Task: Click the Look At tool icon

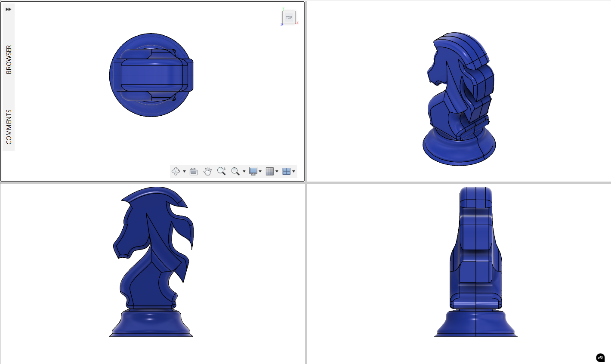Action: click(194, 171)
